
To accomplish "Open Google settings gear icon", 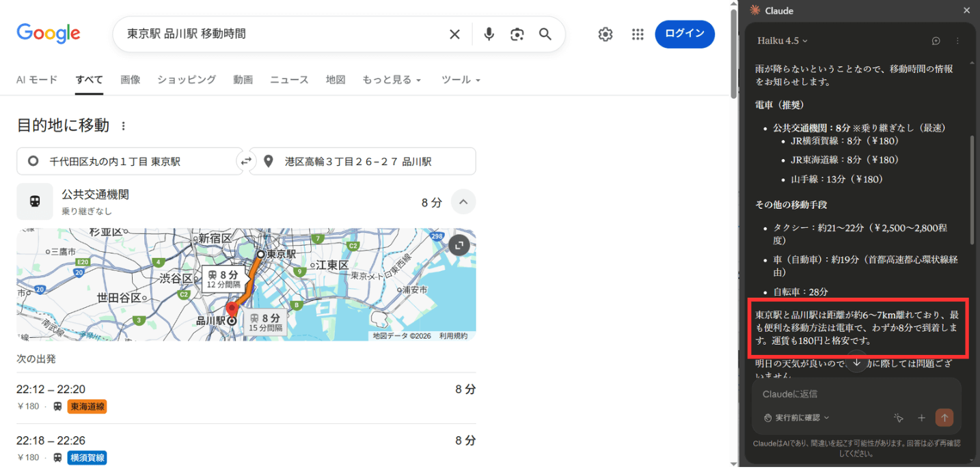I will (x=605, y=34).
